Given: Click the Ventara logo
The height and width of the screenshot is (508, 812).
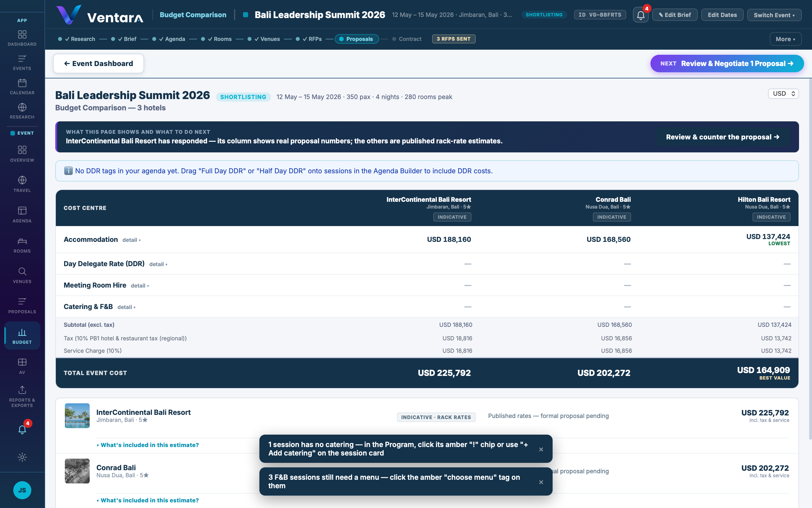Looking at the screenshot, I should coord(99,15).
